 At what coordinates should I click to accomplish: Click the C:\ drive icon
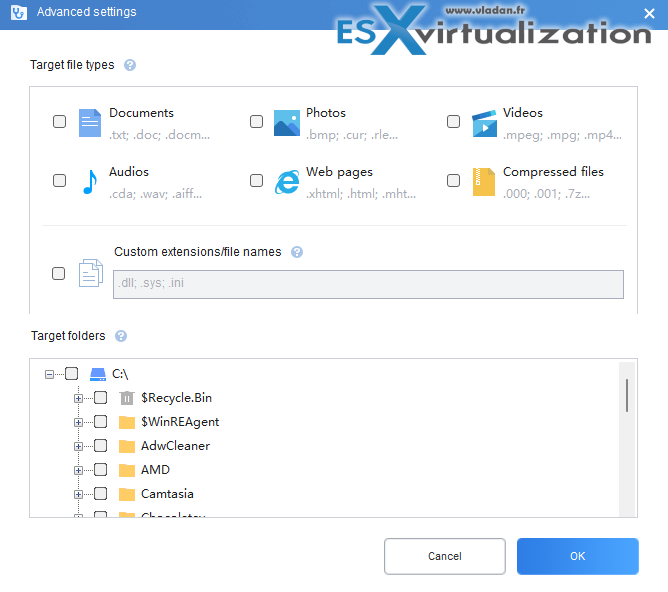coord(98,374)
